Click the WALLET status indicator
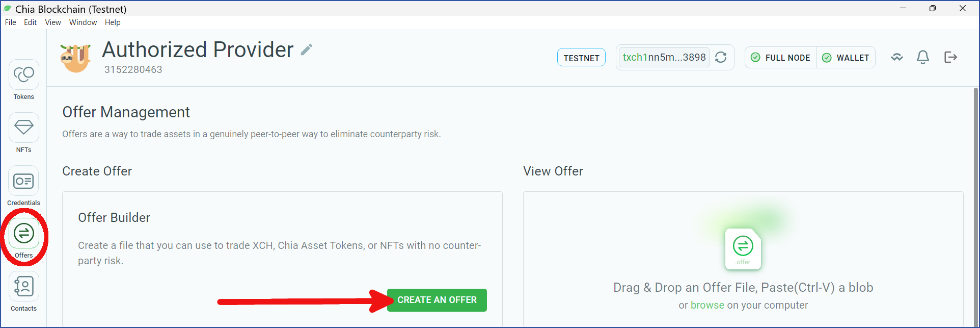Viewport: 980px width, 328px height. tap(846, 58)
